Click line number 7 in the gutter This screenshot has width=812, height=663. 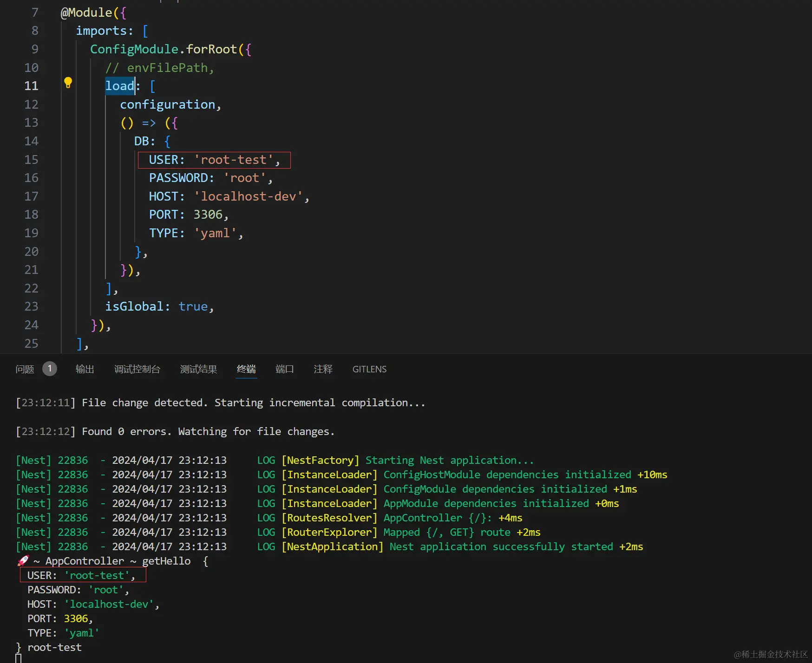click(x=35, y=13)
